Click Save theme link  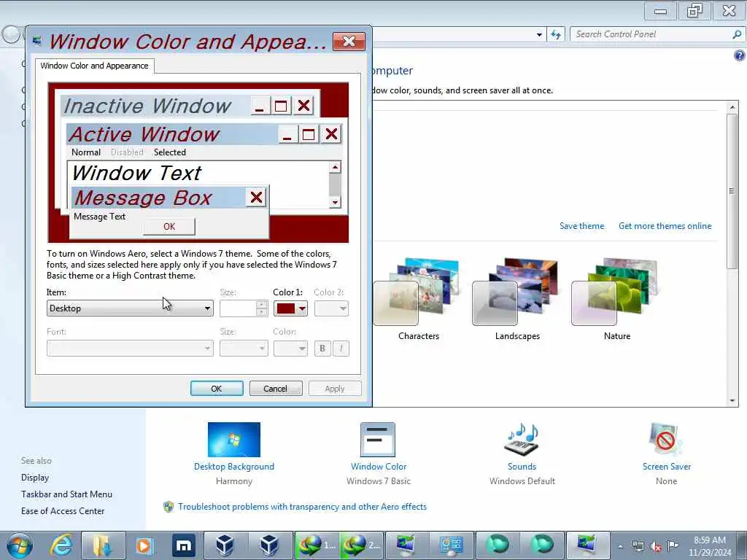(x=581, y=226)
